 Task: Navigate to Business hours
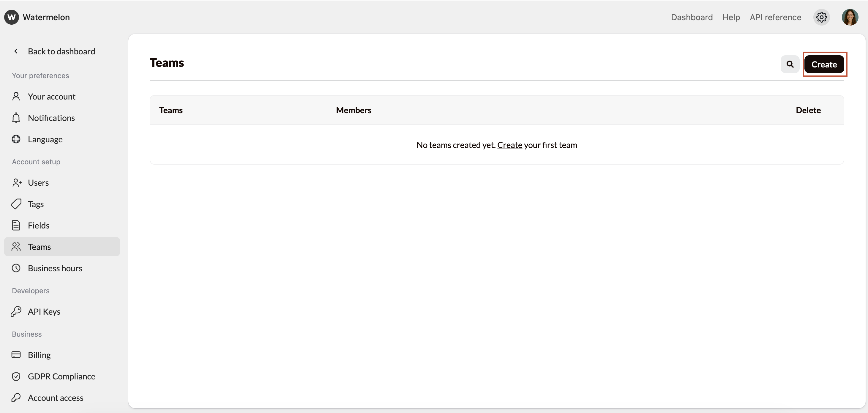[x=55, y=268]
